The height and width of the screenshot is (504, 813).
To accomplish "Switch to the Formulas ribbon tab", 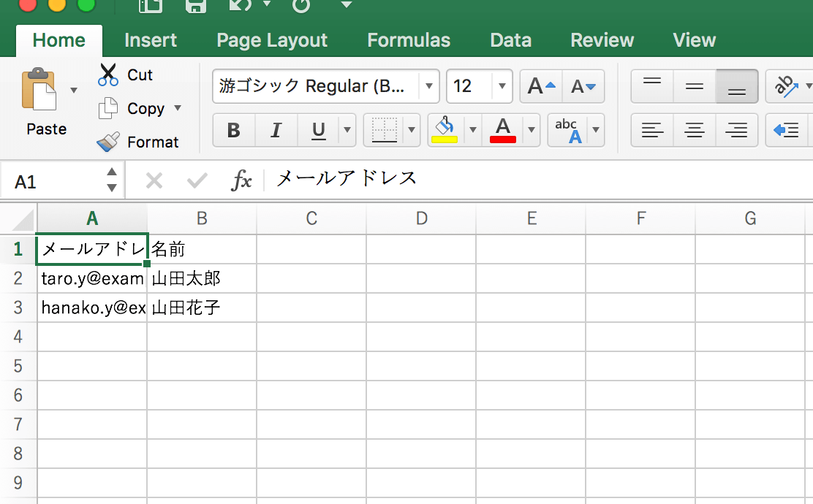I will [409, 40].
